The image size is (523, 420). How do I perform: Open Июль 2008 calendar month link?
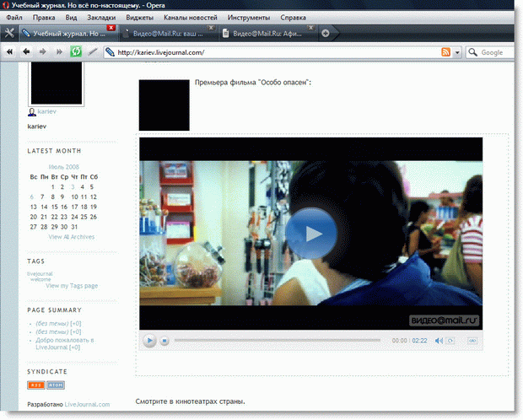[x=64, y=167]
